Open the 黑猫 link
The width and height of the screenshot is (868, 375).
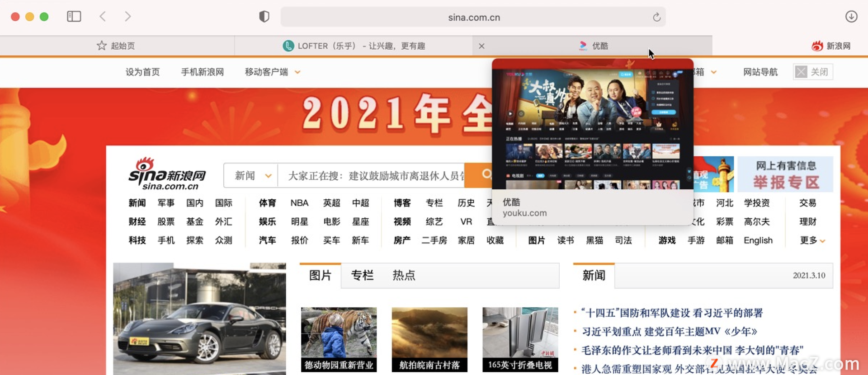click(594, 240)
